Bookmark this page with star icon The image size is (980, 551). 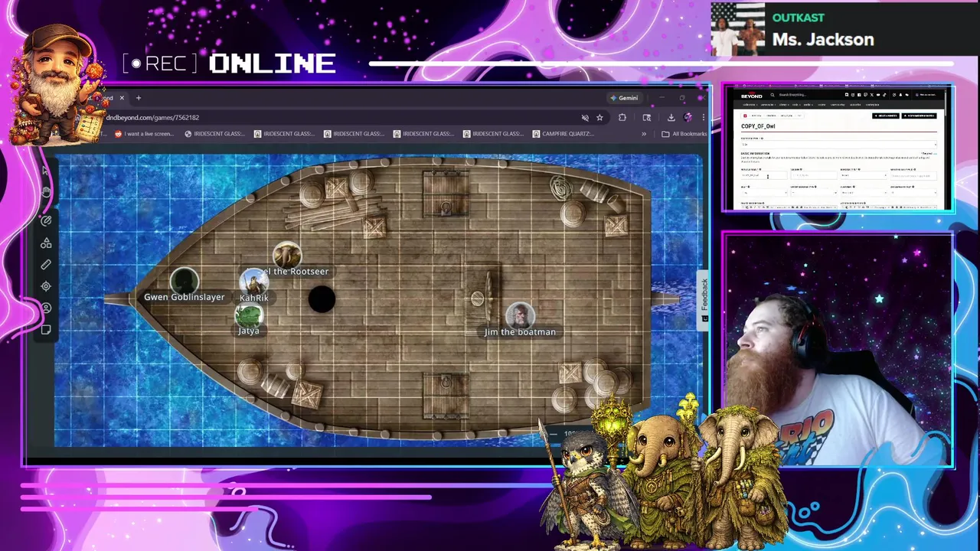599,117
